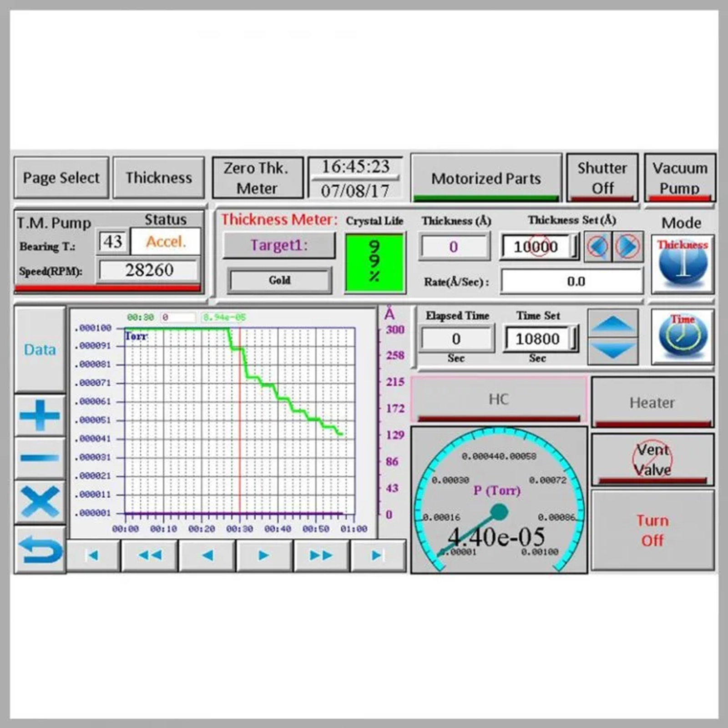Image resolution: width=728 pixels, height=728 pixels.
Task: Choose the Gold material field
Action: [279, 280]
